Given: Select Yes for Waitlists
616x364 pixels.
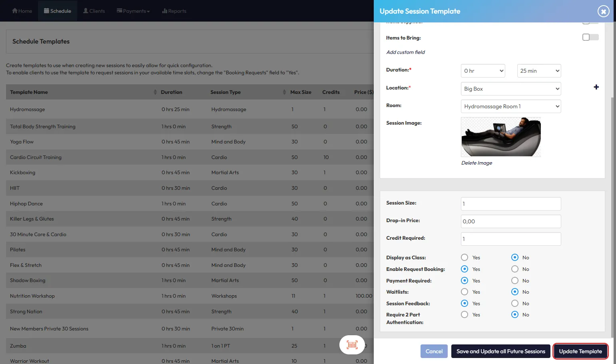Looking at the screenshot, I should coord(464,292).
